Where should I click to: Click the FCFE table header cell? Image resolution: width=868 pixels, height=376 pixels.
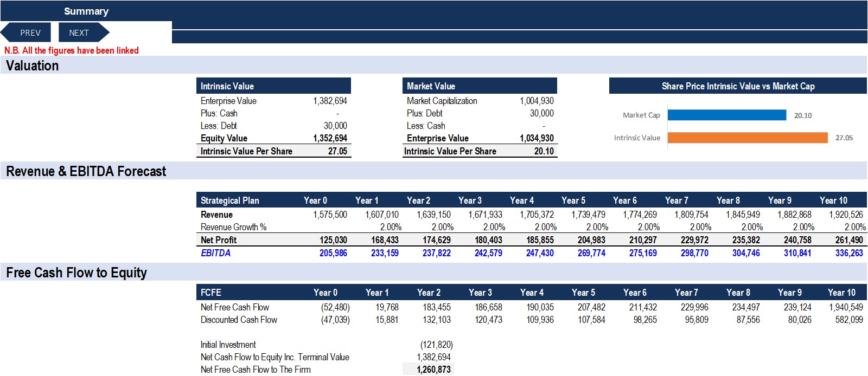(210, 293)
